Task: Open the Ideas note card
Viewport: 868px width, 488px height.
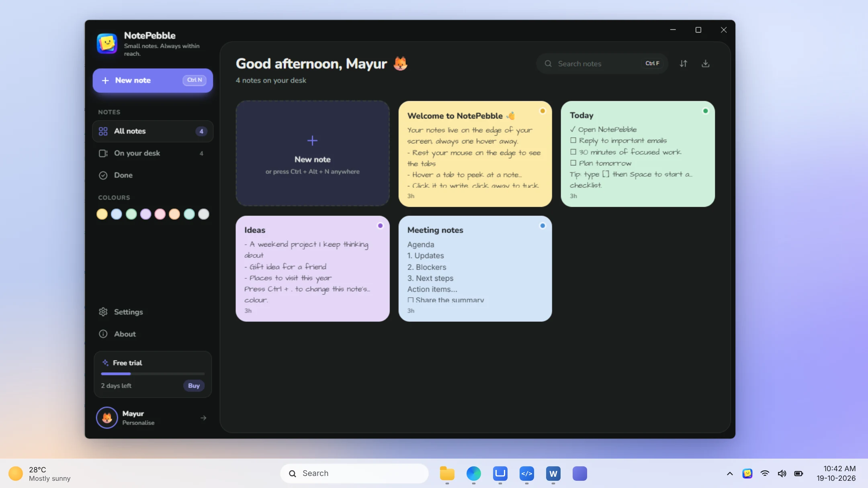Action: (x=312, y=268)
